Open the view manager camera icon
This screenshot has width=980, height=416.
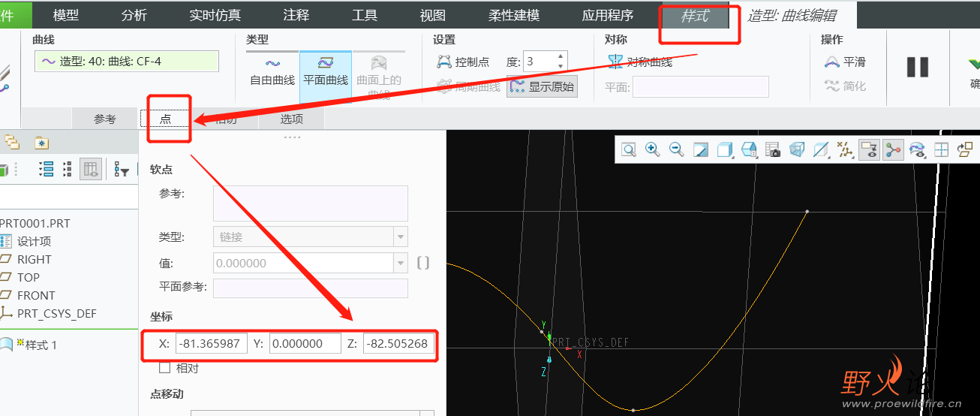[x=773, y=149]
